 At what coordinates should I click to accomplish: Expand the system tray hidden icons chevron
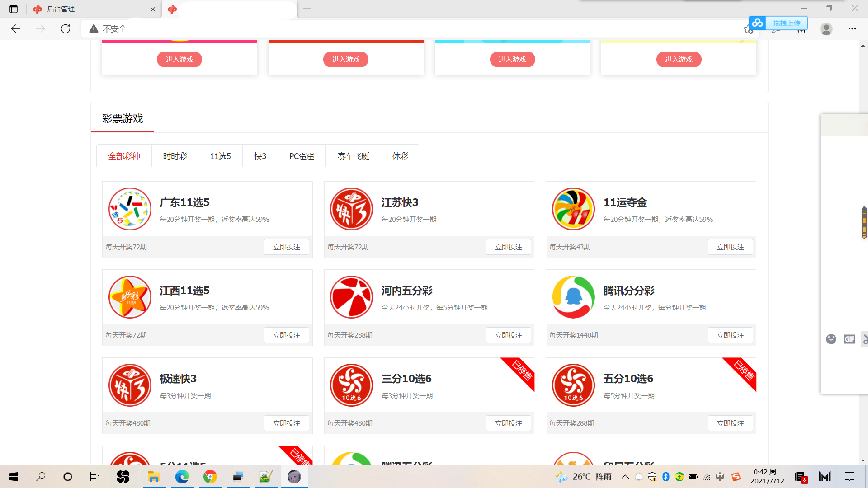point(625,477)
